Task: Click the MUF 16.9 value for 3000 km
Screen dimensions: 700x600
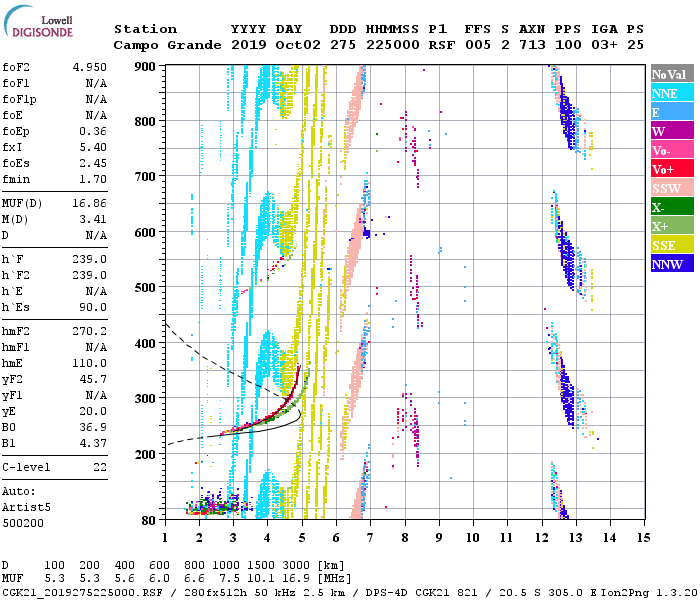Action: (296, 579)
